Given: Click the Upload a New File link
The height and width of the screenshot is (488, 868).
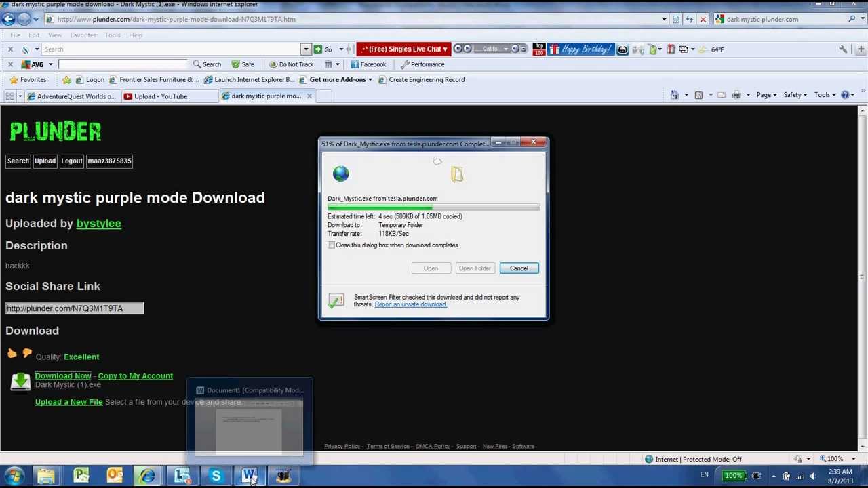Looking at the screenshot, I should click(69, 402).
